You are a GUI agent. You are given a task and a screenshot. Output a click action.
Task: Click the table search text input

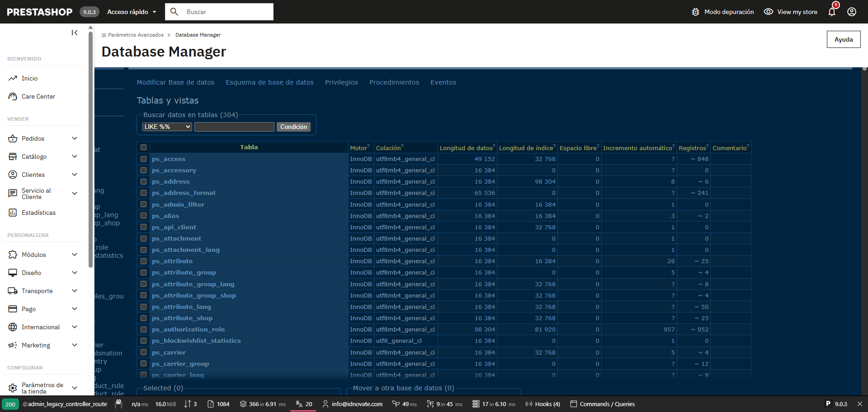pos(234,127)
